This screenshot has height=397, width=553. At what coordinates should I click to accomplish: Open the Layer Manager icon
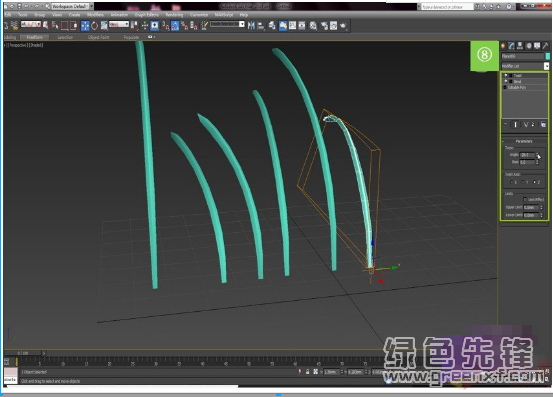pos(272,25)
